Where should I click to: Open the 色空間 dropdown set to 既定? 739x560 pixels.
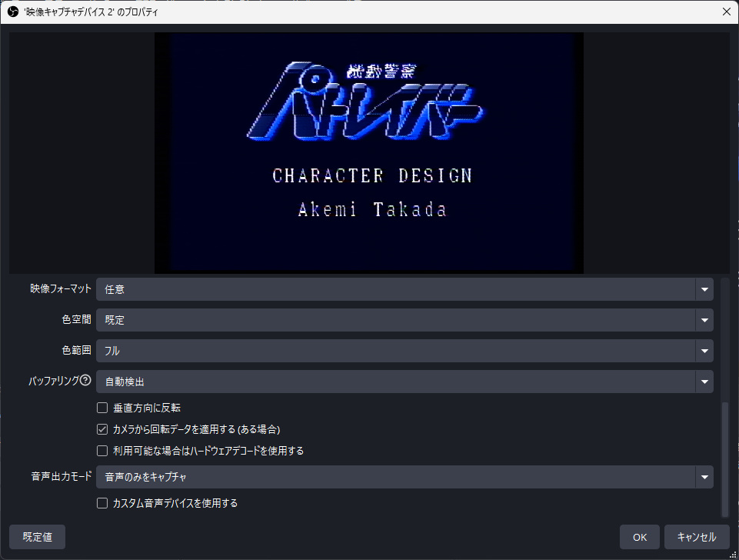pyautogui.click(x=404, y=320)
